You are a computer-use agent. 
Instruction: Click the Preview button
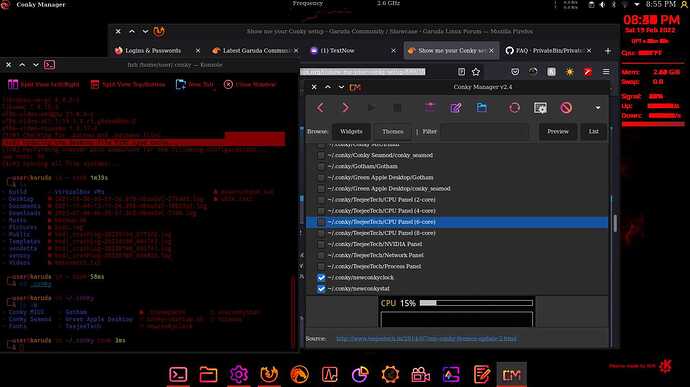pos(558,132)
